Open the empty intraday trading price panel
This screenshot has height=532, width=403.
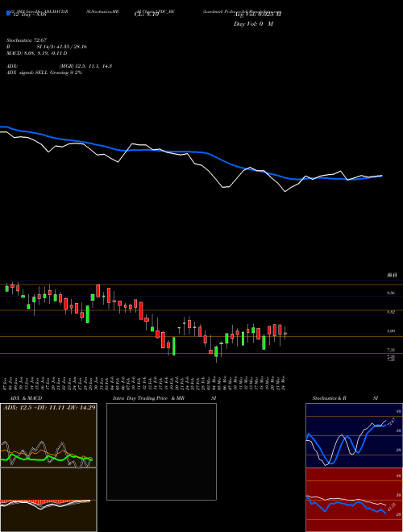click(161, 451)
